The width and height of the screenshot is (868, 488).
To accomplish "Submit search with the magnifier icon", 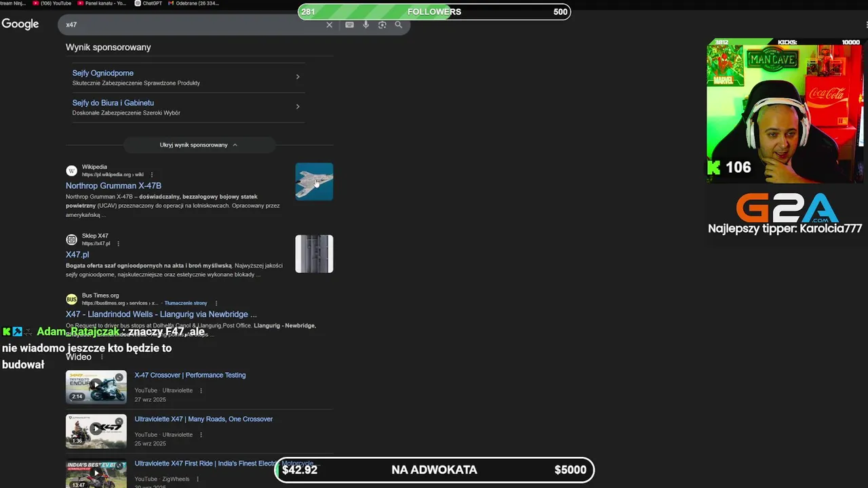I will (398, 24).
